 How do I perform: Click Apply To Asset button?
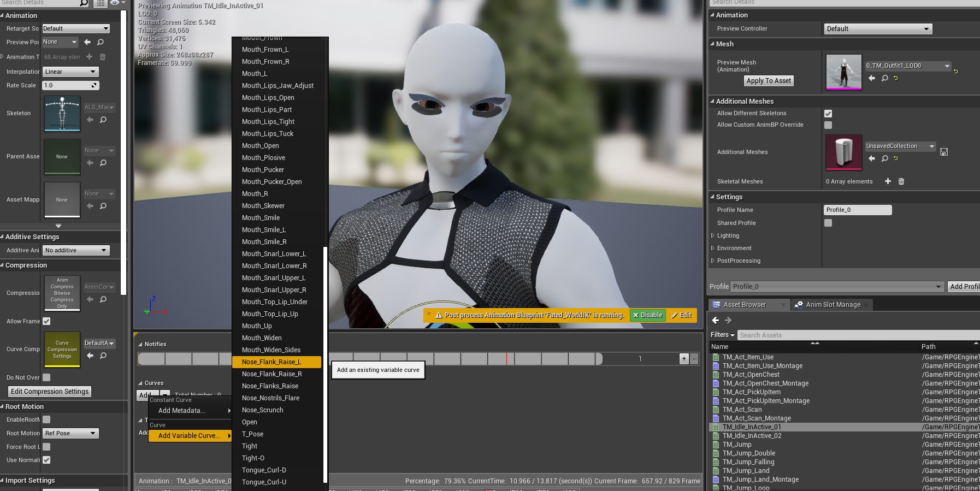pyautogui.click(x=769, y=81)
